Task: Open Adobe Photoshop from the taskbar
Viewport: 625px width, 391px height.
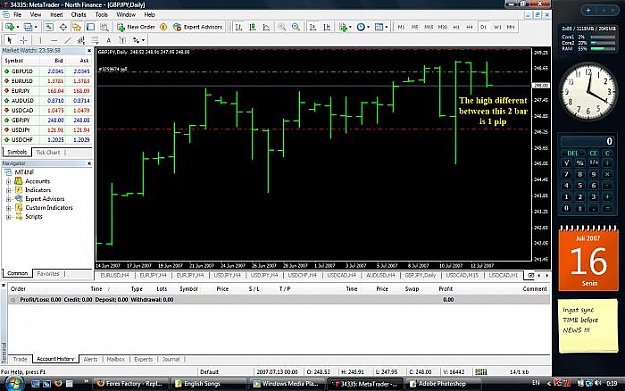Action: (442, 383)
